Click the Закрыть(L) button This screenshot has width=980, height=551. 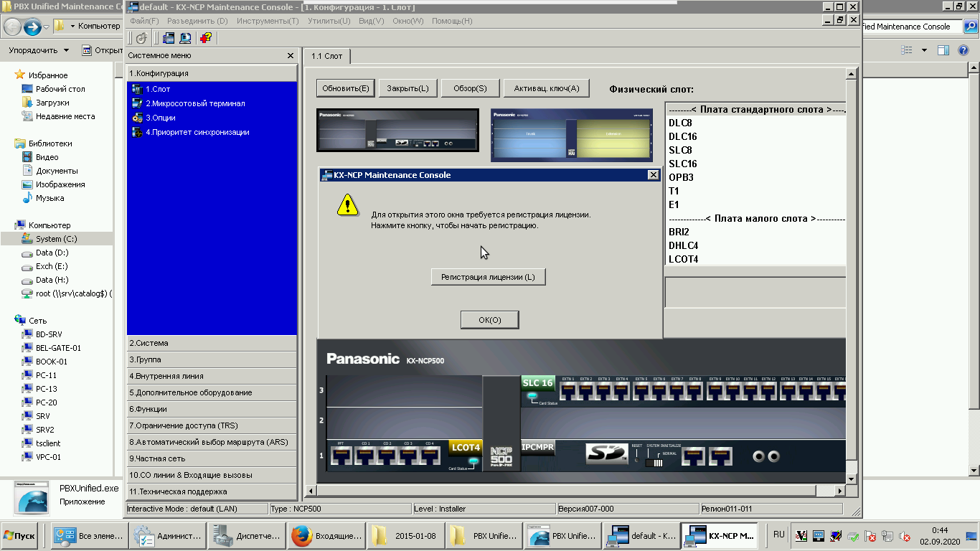click(407, 88)
